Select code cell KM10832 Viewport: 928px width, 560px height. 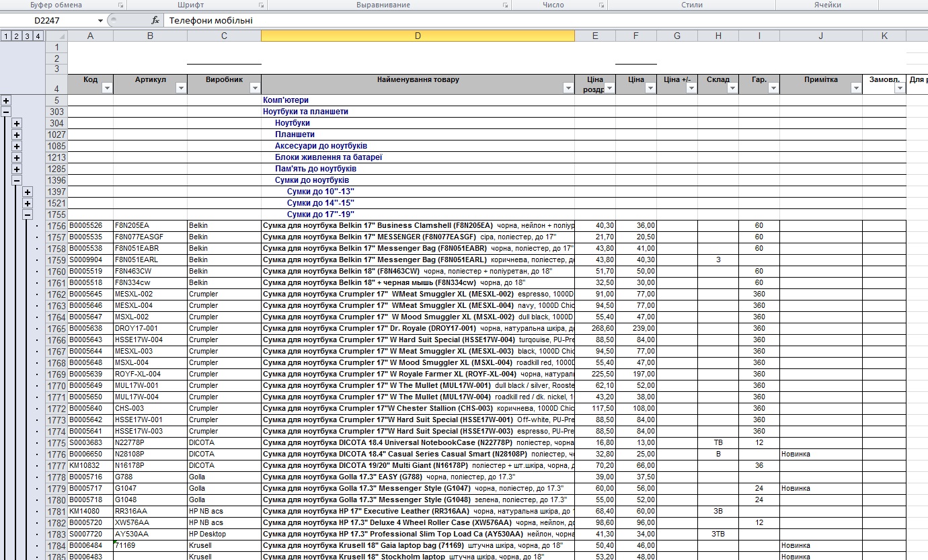91,466
